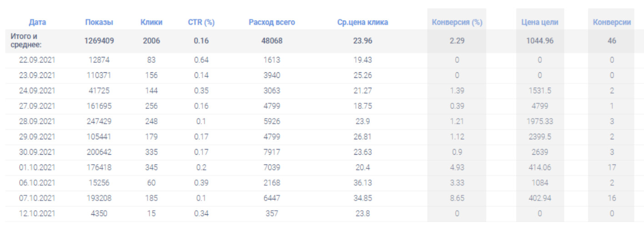Select total spend value 48068

(x=272, y=41)
